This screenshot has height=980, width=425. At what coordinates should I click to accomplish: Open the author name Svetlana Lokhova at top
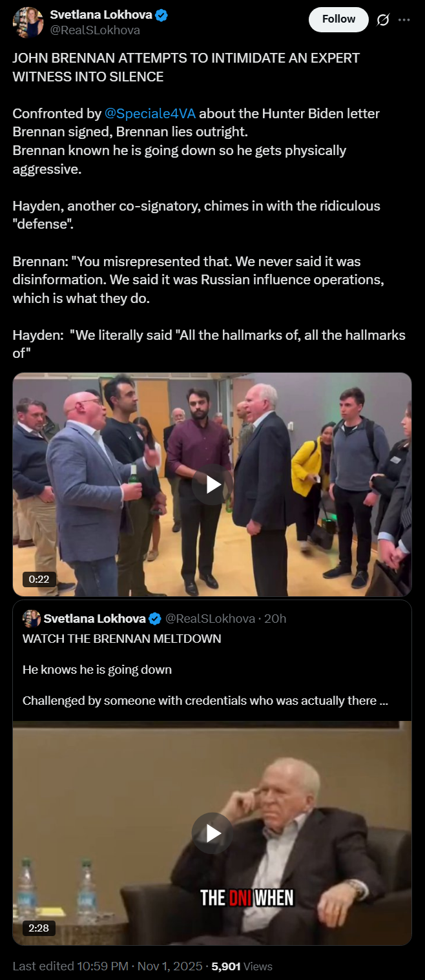[x=101, y=16]
